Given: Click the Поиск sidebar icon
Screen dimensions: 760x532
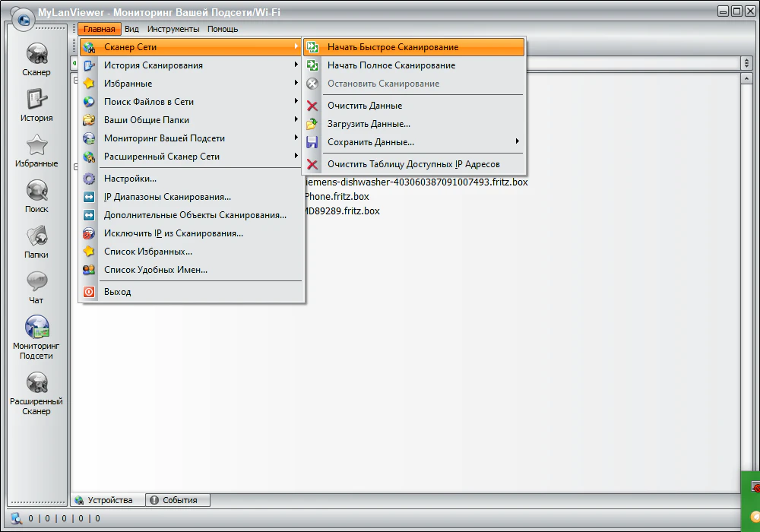Looking at the screenshot, I should point(36,192).
